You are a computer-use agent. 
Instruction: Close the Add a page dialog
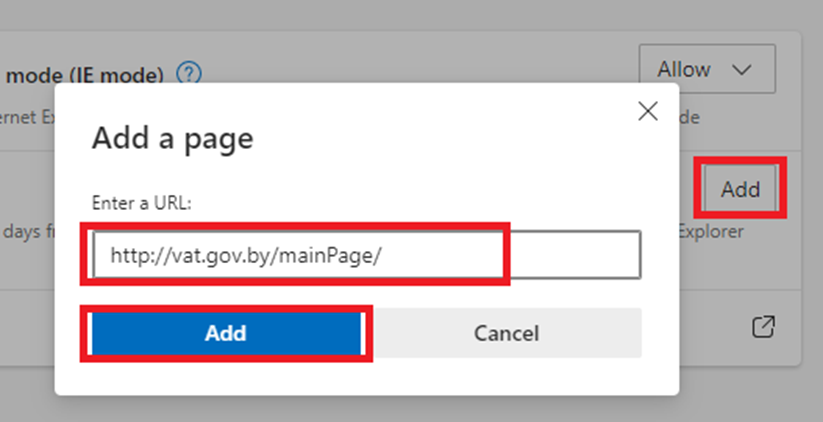[648, 111]
